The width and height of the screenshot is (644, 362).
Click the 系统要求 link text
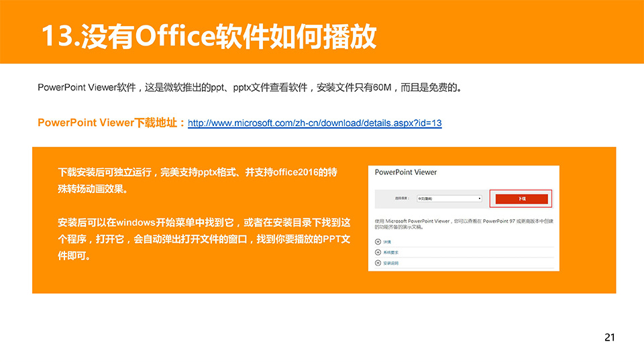[390, 252]
